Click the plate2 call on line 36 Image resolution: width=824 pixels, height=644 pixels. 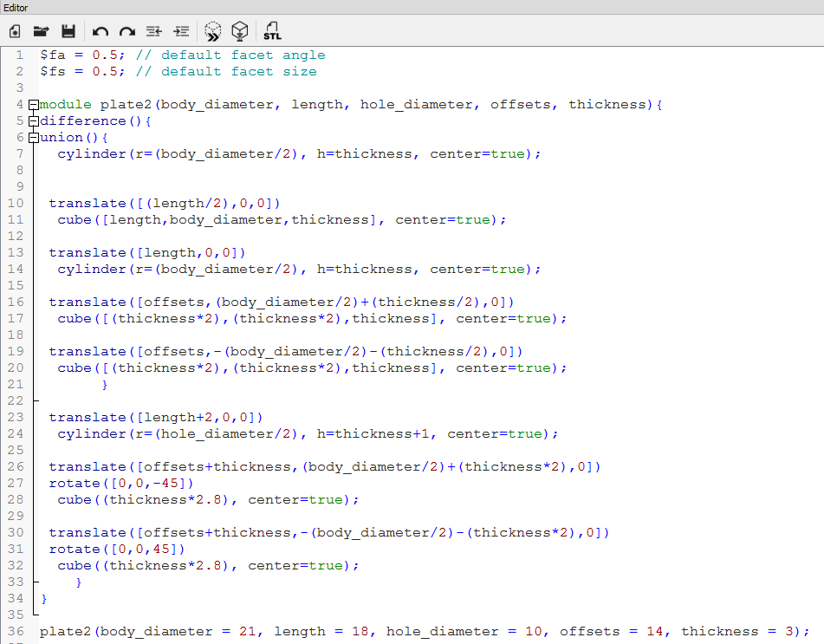425,631
